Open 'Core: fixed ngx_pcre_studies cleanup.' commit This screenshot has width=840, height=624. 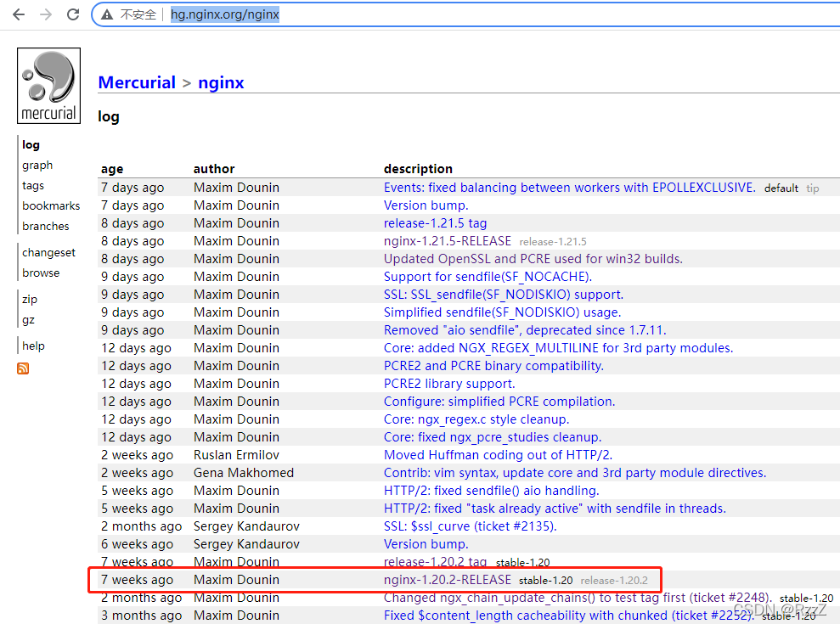pos(493,437)
